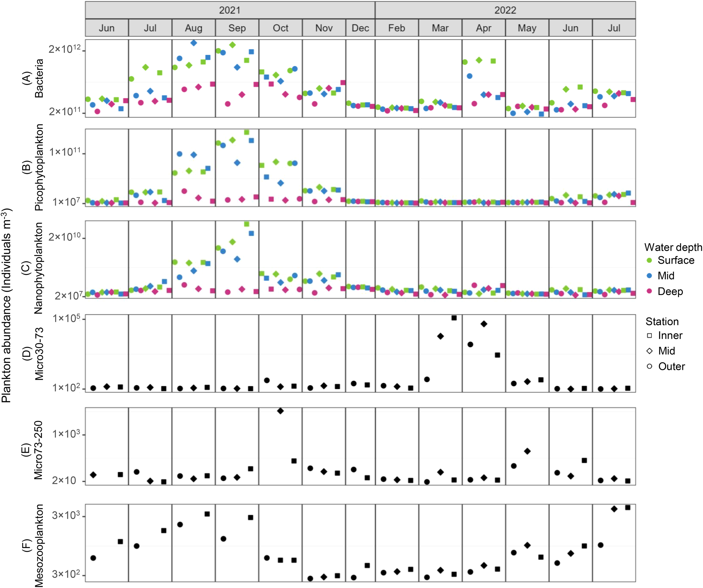Click the Inner station square symbol
Screen dimensions: 703x588
pos(650,335)
